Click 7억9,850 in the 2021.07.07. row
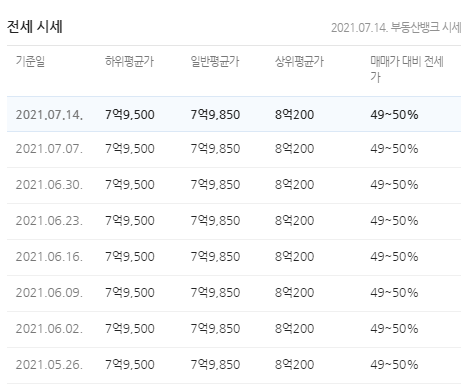This screenshot has height=387, width=467. point(215,149)
